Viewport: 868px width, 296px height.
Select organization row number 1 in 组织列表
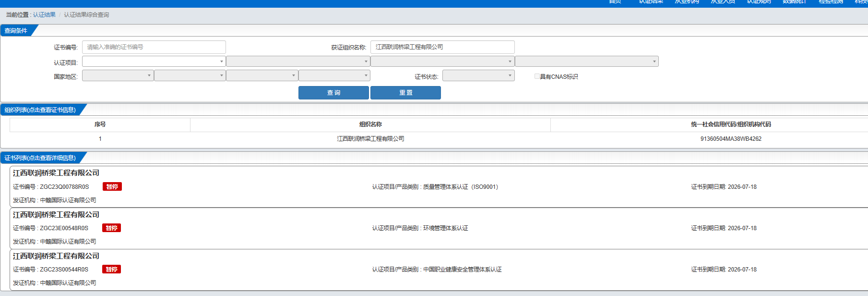370,139
